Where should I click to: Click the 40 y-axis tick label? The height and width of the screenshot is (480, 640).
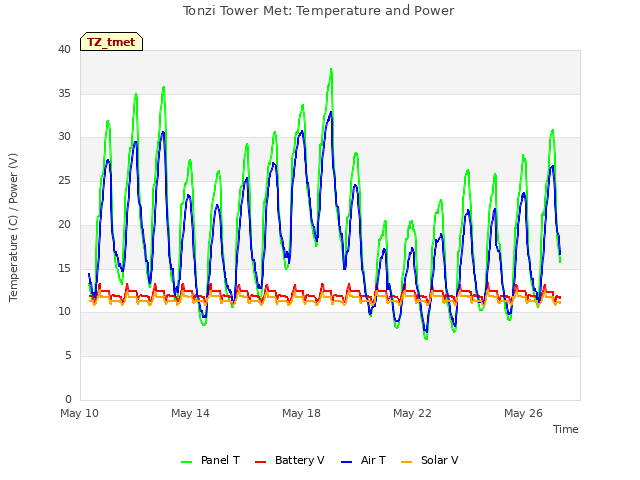click(x=64, y=50)
